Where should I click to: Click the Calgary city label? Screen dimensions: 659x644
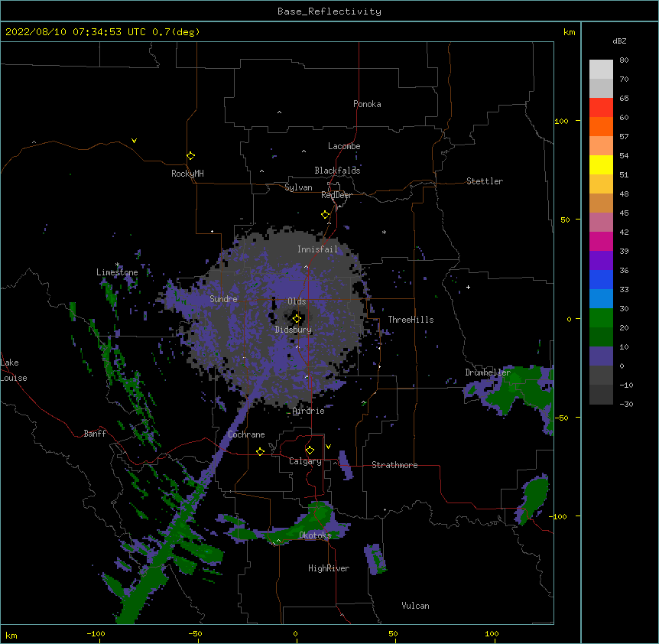click(305, 461)
